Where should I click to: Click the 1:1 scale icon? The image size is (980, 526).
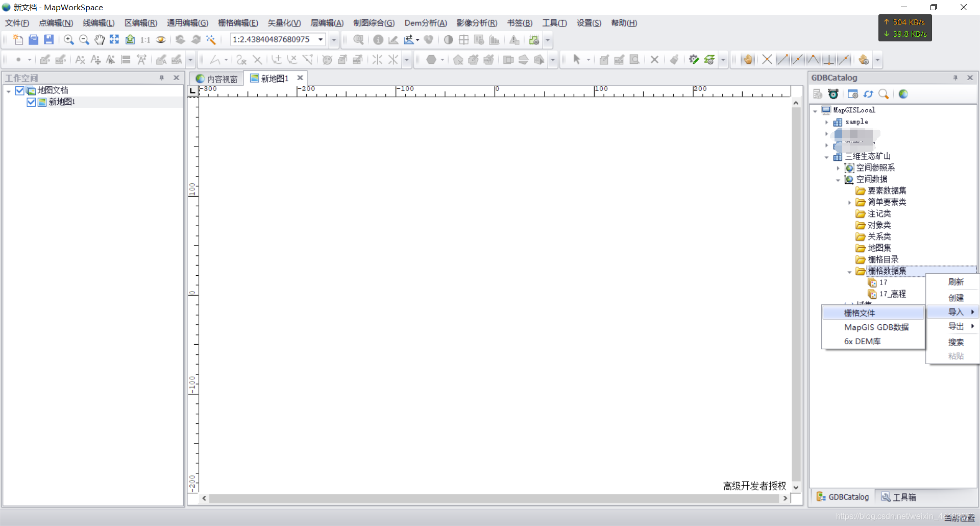click(145, 39)
